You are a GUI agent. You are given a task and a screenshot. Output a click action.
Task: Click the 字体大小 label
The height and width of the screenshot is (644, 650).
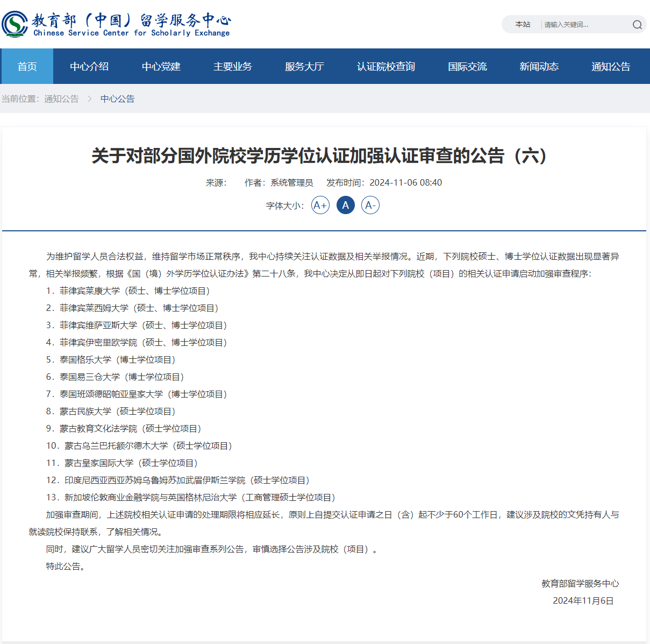tap(285, 206)
